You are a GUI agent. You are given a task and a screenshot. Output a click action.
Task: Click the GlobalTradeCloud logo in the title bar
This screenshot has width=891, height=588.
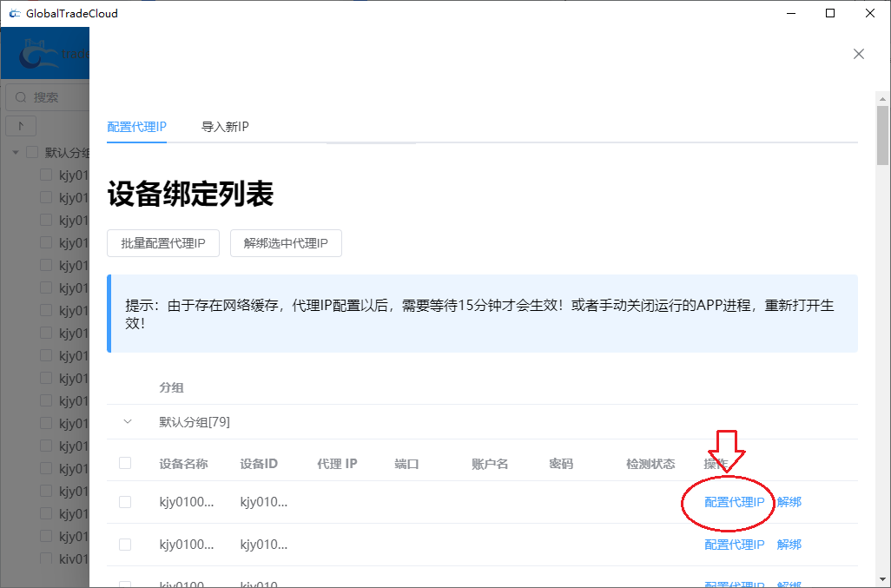pyautogui.click(x=17, y=13)
